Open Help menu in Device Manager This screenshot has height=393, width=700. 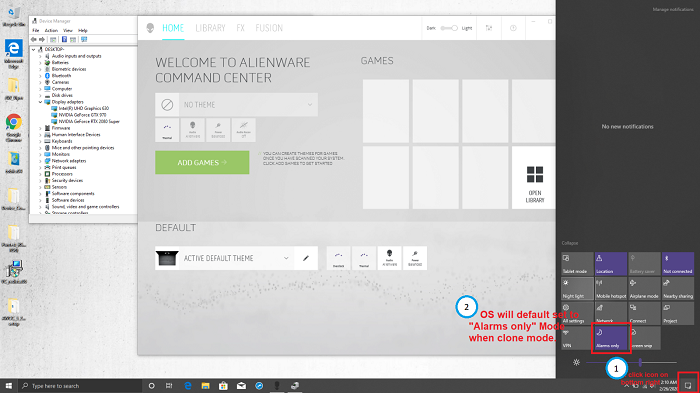[x=83, y=30]
